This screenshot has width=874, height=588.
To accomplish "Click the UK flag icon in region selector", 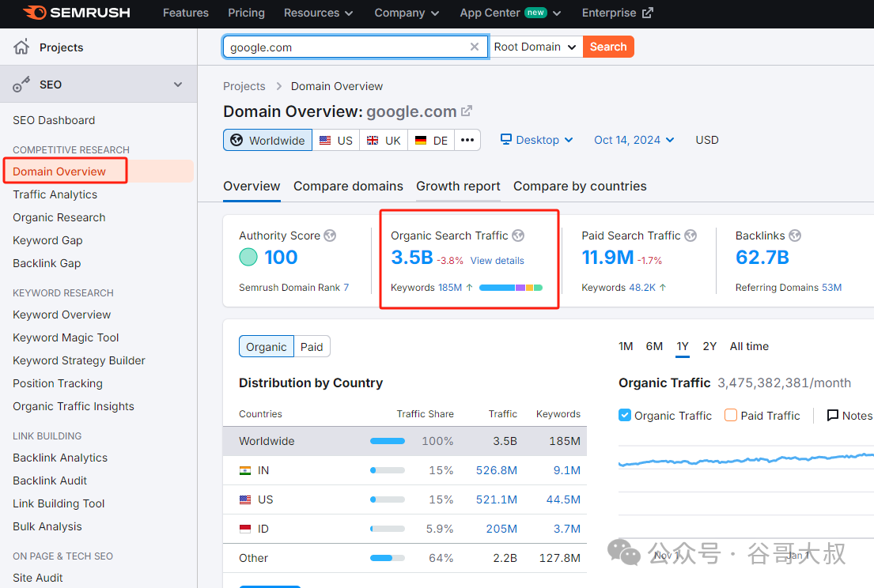I will [373, 141].
